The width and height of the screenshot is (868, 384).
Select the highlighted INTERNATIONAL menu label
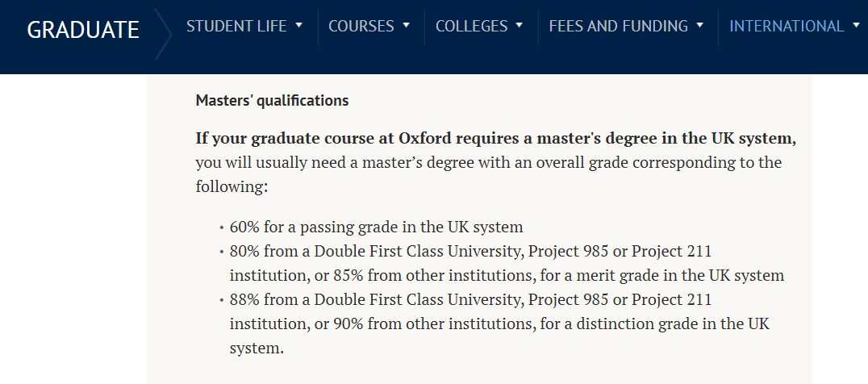point(787,26)
